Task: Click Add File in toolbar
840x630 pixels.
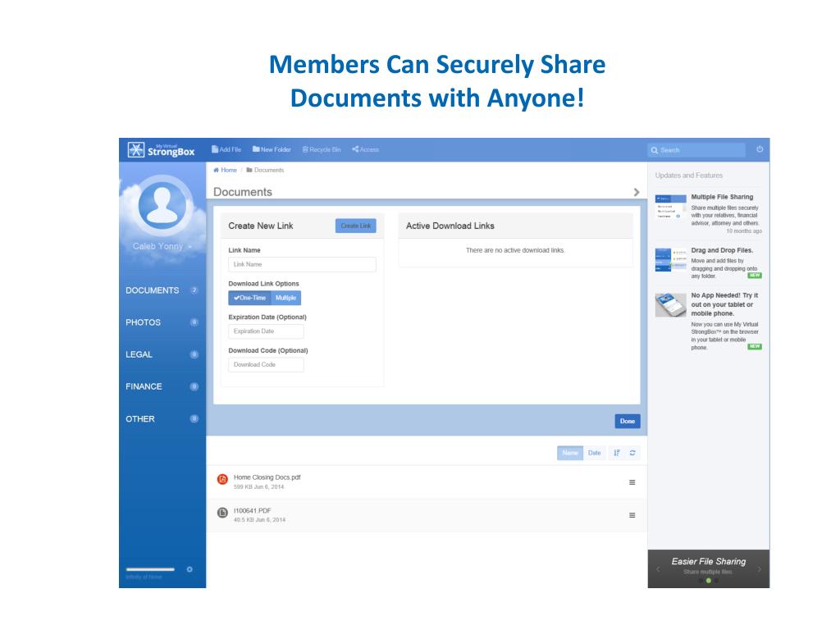Action: coord(226,149)
